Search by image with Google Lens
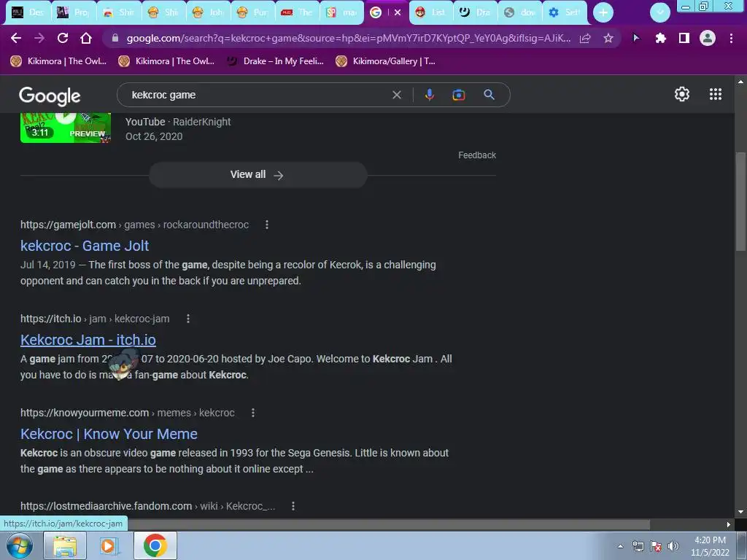Screen dimensions: 747x560 (458, 95)
